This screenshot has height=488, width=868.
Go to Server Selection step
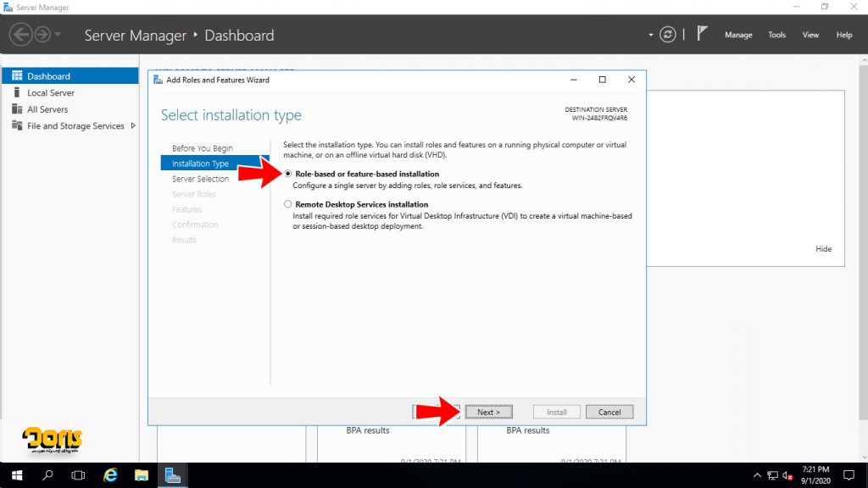coord(200,179)
